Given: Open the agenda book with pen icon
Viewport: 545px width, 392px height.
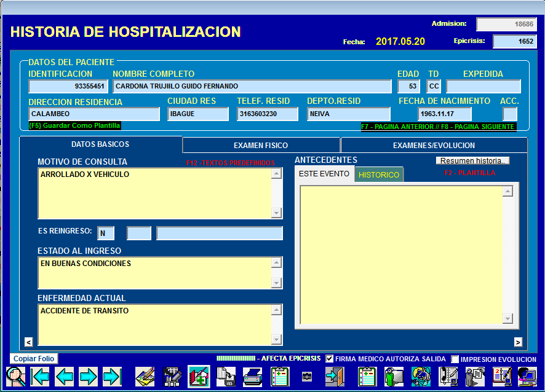Looking at the screenshot, I should [502, 377].
